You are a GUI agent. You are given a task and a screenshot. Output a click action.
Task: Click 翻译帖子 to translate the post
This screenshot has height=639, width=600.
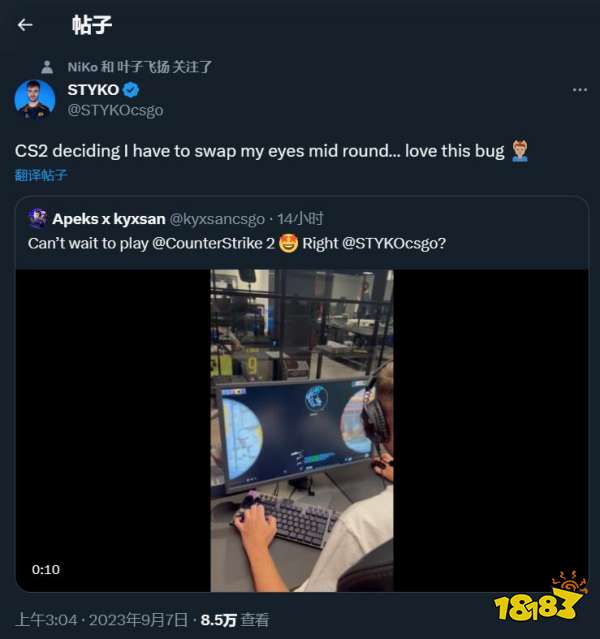[41, 175]
